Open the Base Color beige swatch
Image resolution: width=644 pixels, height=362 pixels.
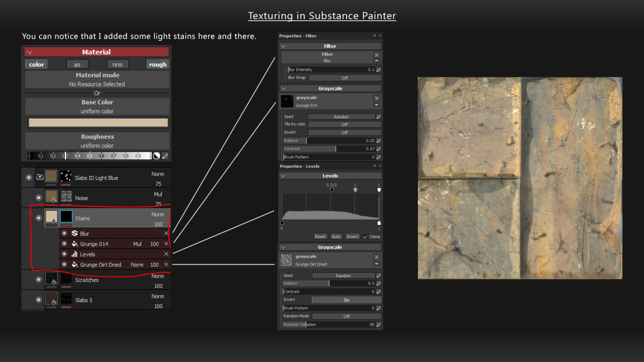[98, 123]
